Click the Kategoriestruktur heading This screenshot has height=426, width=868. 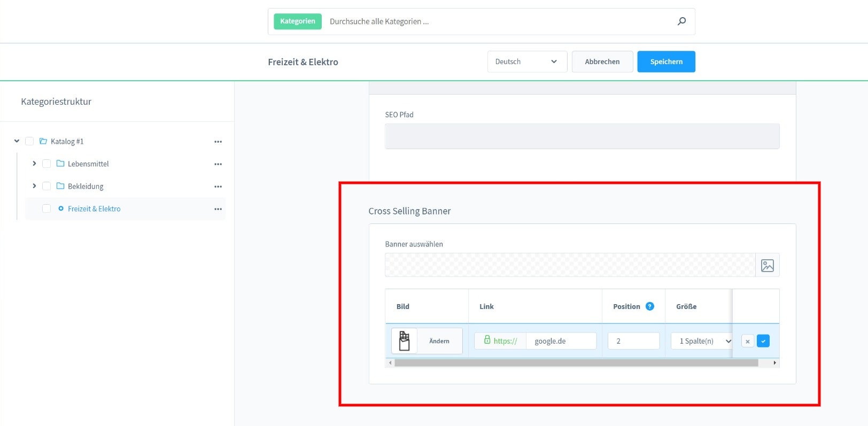56,102
